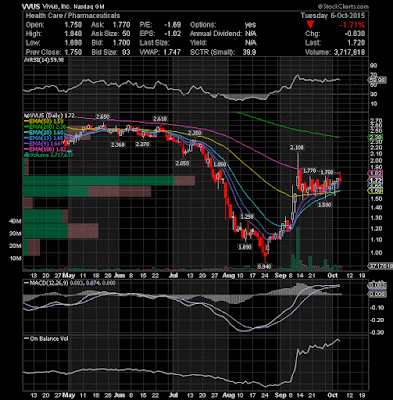The image size is (393, 400).
Task: Click the Last price value 1.720
Action: (357, 43)
